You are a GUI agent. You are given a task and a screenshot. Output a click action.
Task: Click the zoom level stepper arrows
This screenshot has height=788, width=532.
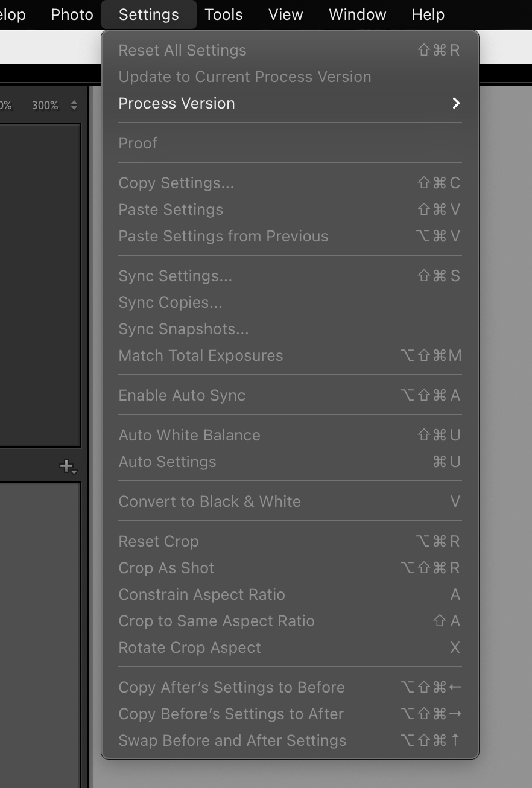coord(74,104)
